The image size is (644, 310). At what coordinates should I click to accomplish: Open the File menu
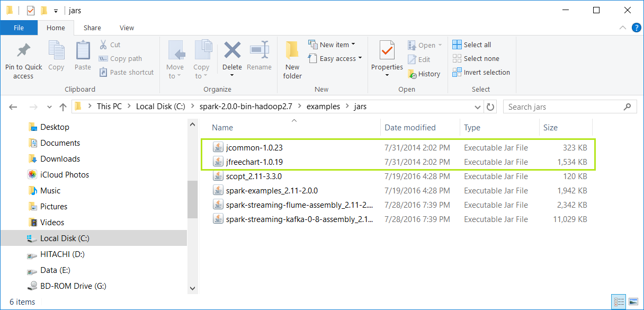click(x=19, y=28)
